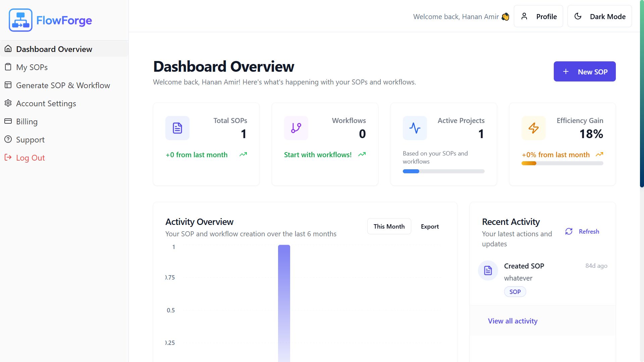Image resolution: width=644 pixels, height=362 pixels.
Task: Click the Active Projects pulse icon
Action: (415, 128)
